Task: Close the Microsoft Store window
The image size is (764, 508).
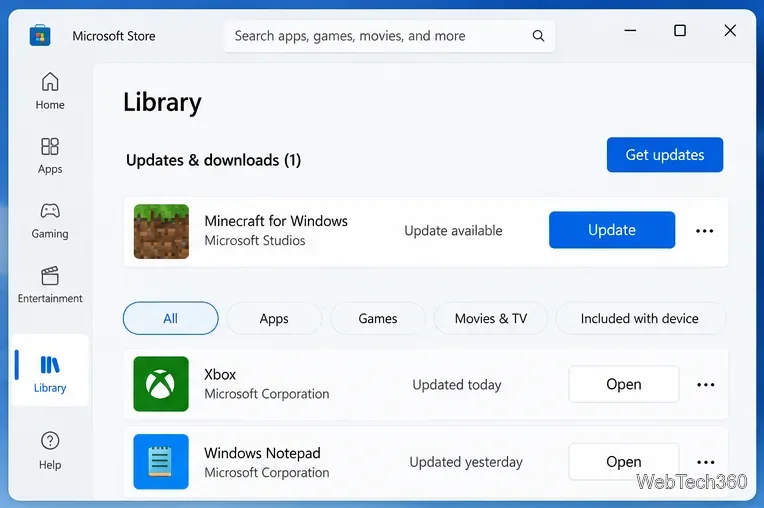Action: tap(730, 31)
